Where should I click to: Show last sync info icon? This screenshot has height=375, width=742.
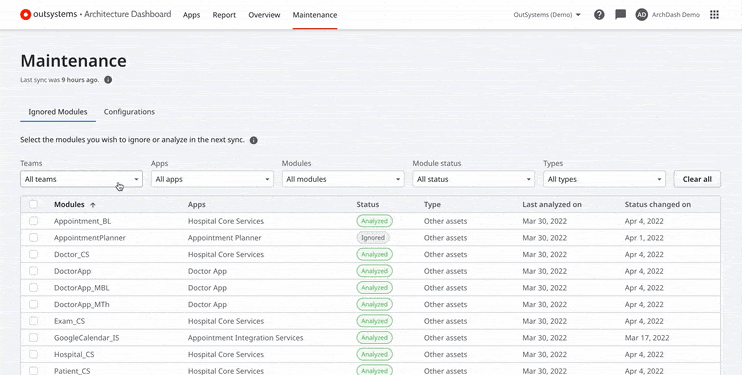point(108,80)
